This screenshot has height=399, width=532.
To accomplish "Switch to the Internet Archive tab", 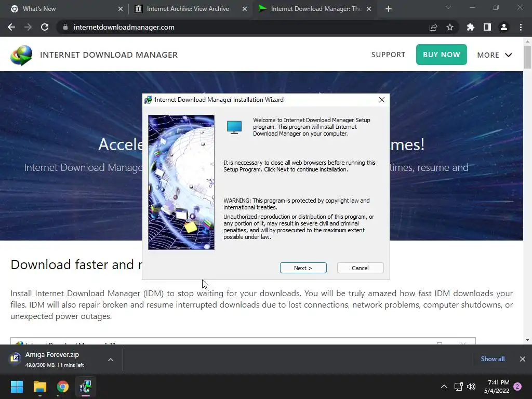I will 190,9.
